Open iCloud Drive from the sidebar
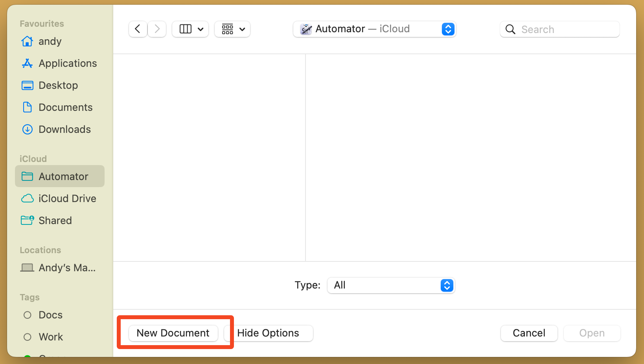Image resolution: width=644 pixels, height=364 pixels. [67, 198]
